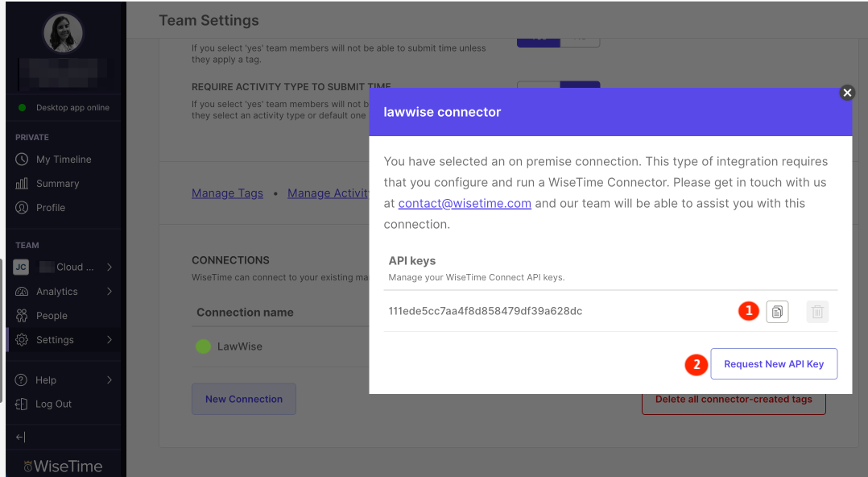
Task: Click the JC team badge
Action: pyautogui.click(x=21, y=267)
